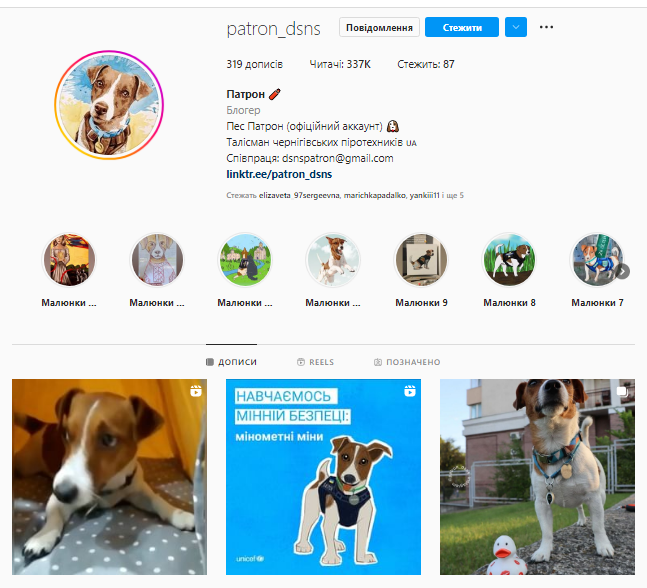
Task: Click the Стежити follow button
Action: pos(462,27)
